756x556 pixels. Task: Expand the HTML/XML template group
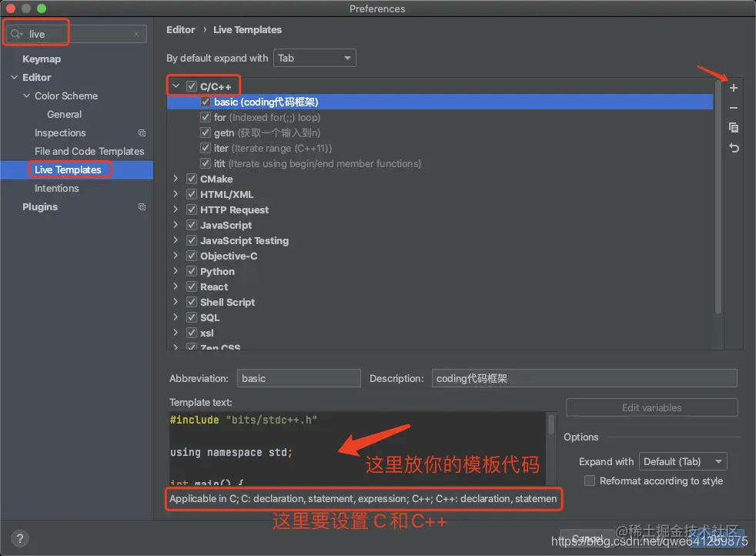pyautogui.click(x=176, y=194)
